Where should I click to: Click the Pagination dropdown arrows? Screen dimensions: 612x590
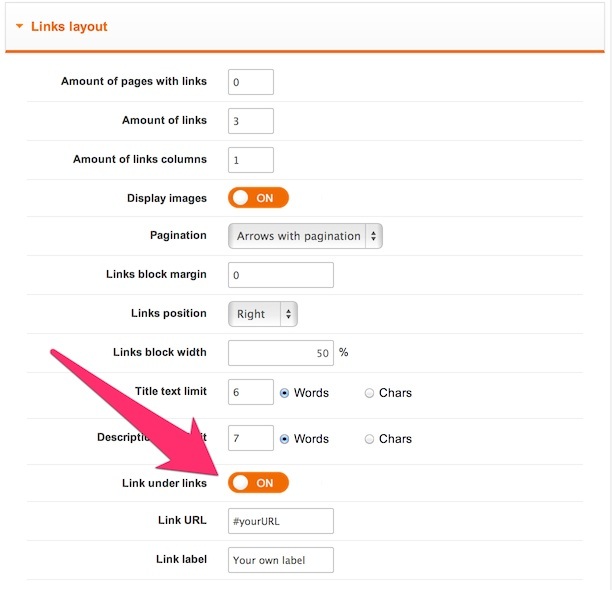(374, 236)
